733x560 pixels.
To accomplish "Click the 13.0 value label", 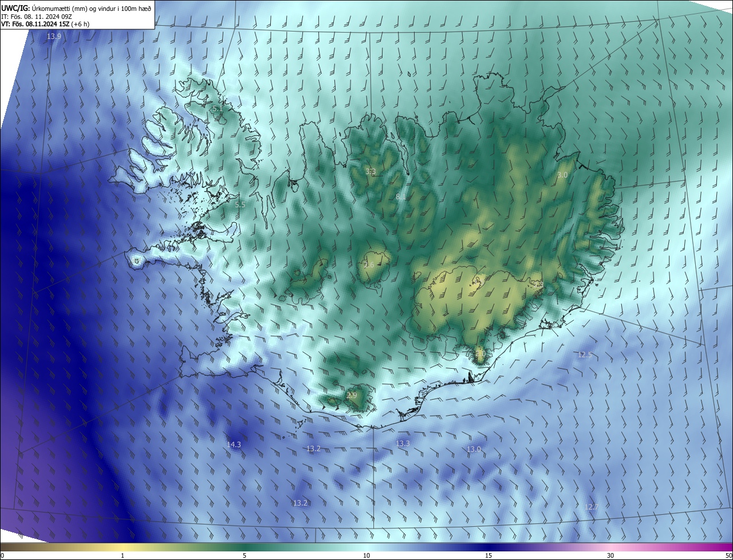I will (474, 449).
